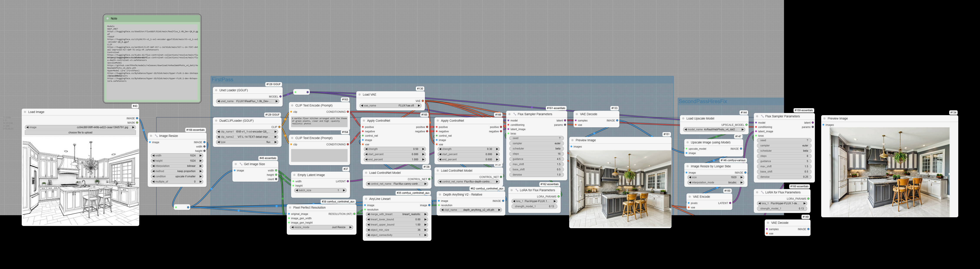Open the unet_name model dropdown
Viewport: 980px width, 269px height.
[248, 101]
